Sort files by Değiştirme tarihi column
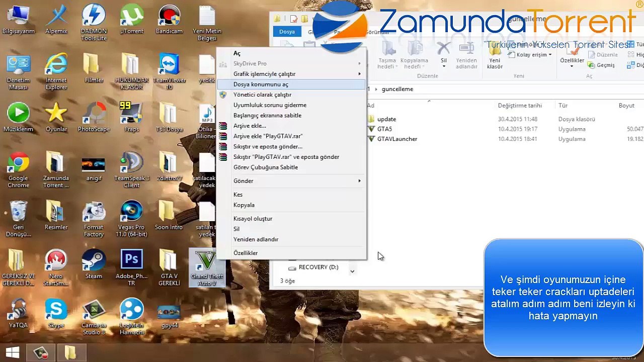 tap(520, 106)
